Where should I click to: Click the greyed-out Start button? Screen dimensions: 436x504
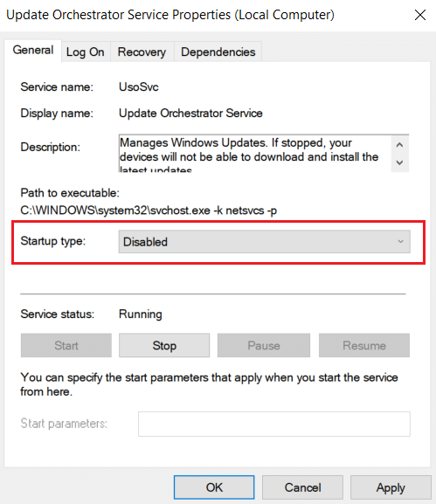[x=66, y=346]
